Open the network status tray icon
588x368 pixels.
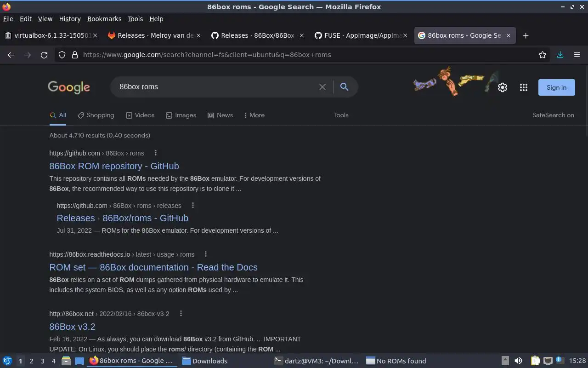(548, 361)
